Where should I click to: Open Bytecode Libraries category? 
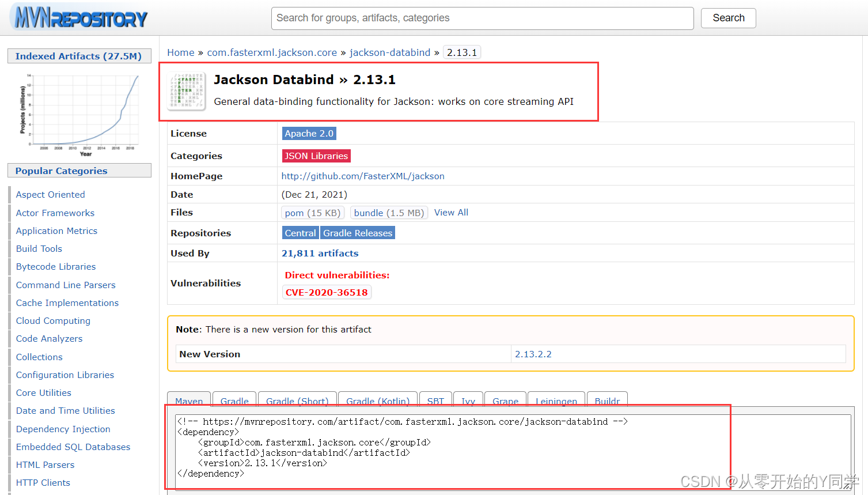[56, 267]
